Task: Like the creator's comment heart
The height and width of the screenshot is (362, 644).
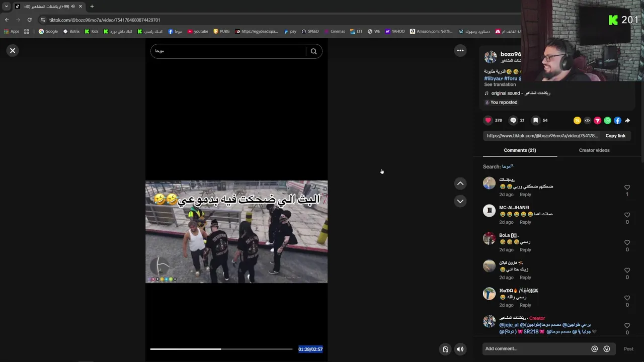Action: click(x=627, y=326)
